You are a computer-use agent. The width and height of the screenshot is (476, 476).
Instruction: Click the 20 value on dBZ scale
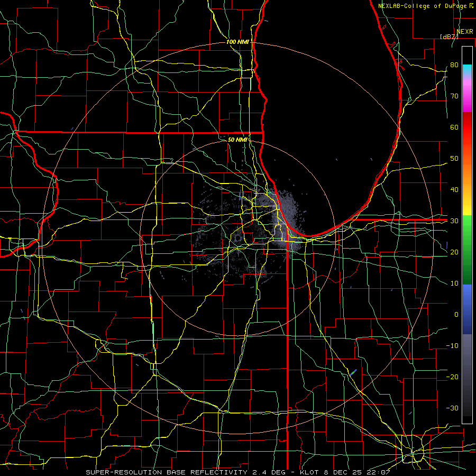click(454, 252)
